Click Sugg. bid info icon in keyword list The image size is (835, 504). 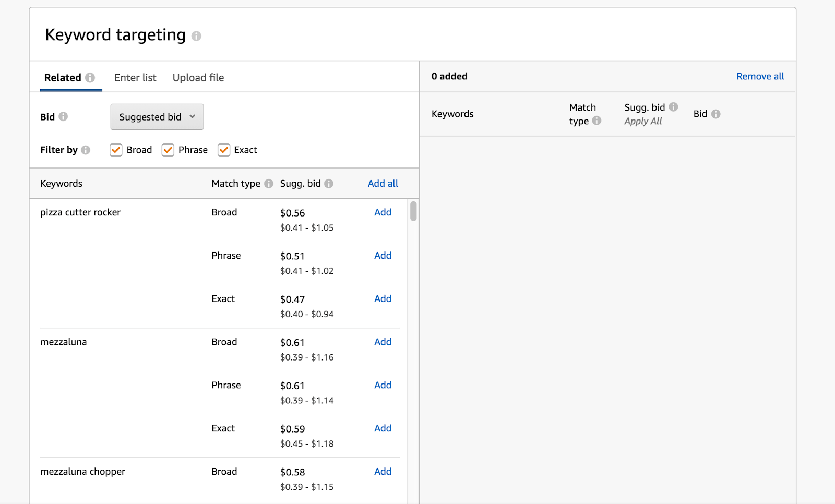[x=329, y=184]
